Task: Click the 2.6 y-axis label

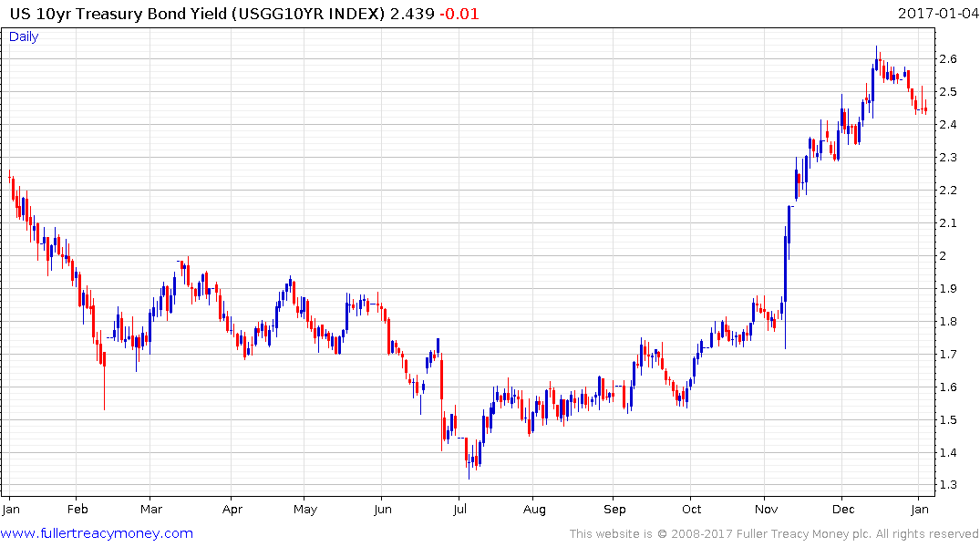Action: click(x=948, y=59)
